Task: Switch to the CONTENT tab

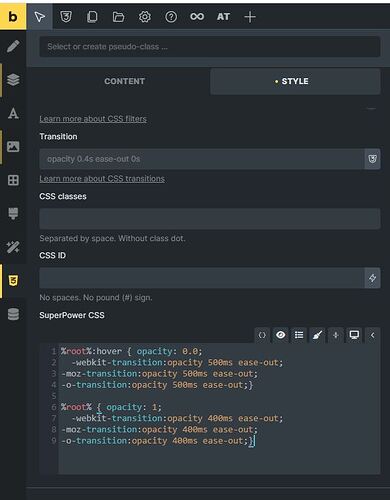Action: [x=124, y=81]
